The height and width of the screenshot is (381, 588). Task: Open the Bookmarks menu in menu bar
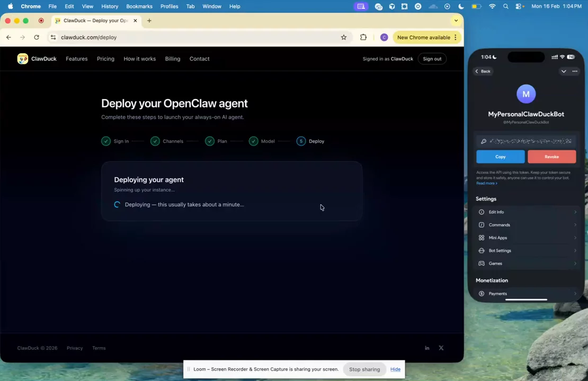(x=139, y=6)
